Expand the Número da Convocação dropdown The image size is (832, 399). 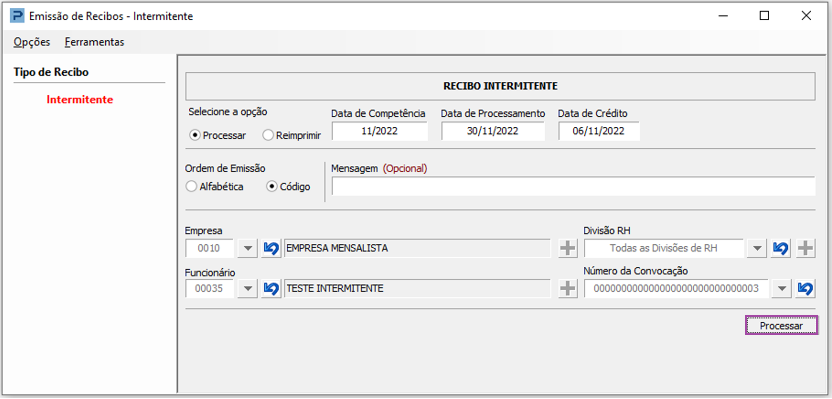(x=781, y=289)
